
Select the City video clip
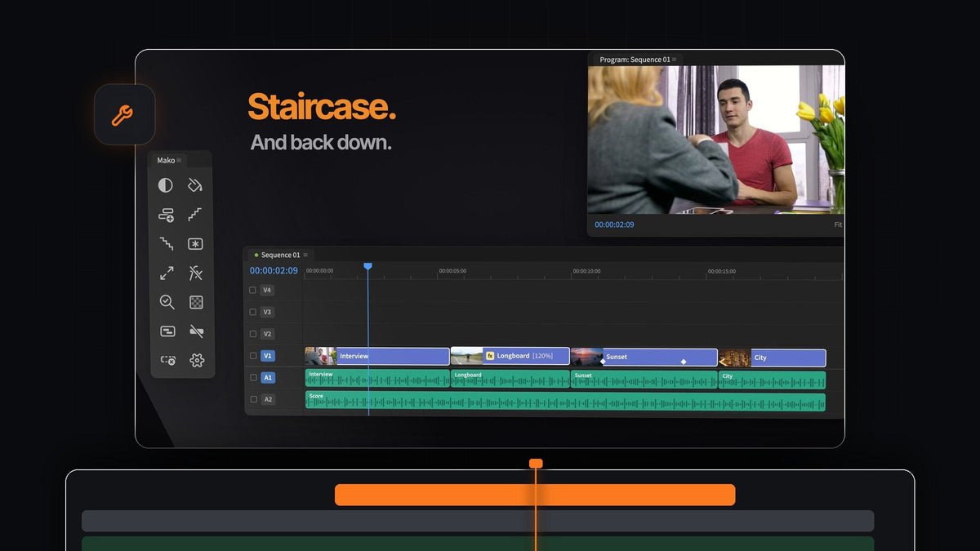[773, 358]
